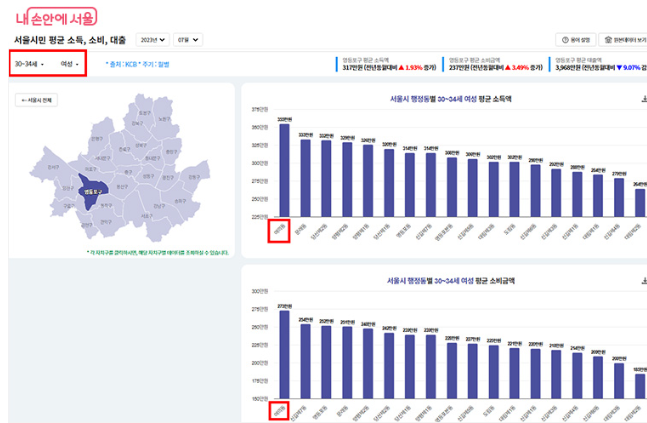Choose 서초구 district on the map
The width and height of the screenshot is (647, 423).
pyautogui.click(x=147, y=216)
